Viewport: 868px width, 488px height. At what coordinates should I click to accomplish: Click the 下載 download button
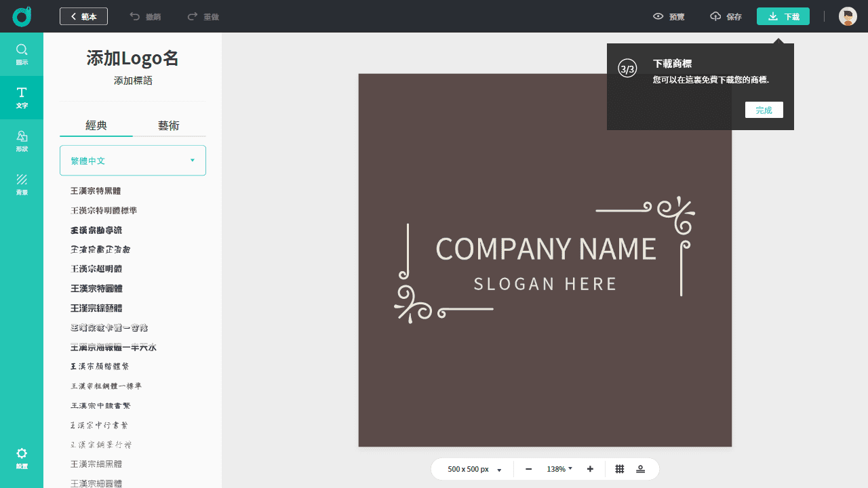coord(783,16)
